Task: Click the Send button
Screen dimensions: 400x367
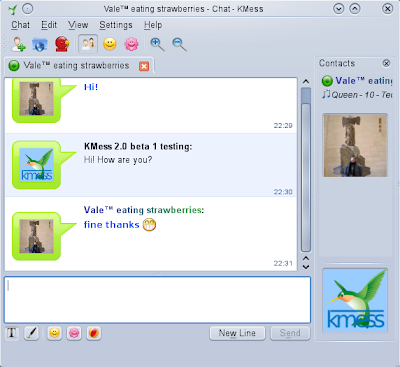Action: pyautogui.click(x=290, y=333)
